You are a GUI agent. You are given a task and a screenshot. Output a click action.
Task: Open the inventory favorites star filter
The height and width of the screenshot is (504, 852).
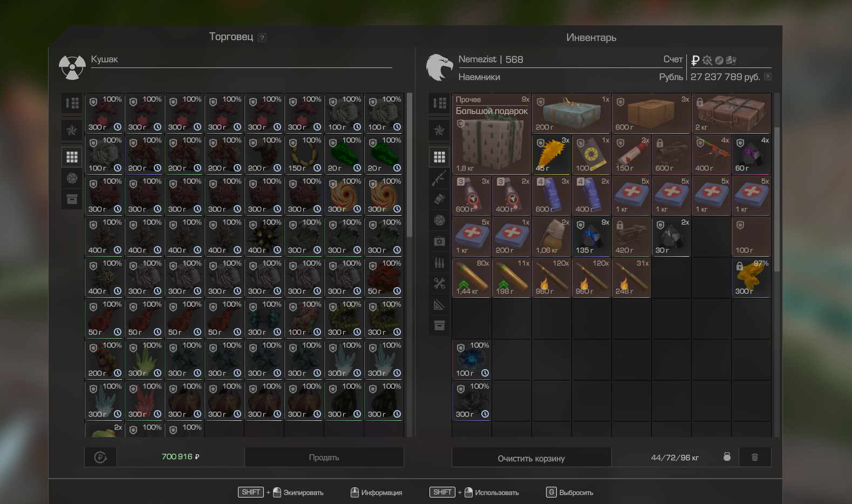point(439,130)
